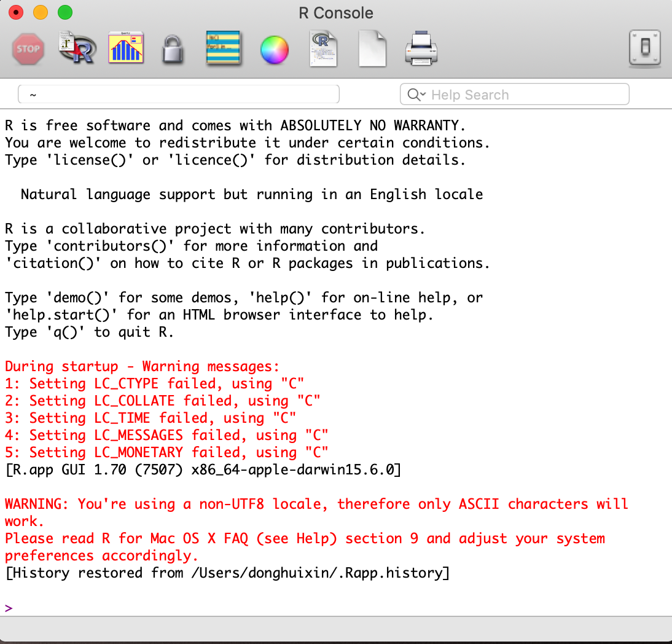Click the 'Setting LC_COLLATE failed' warning line
The image size is (672, 644).
(162, 401)
